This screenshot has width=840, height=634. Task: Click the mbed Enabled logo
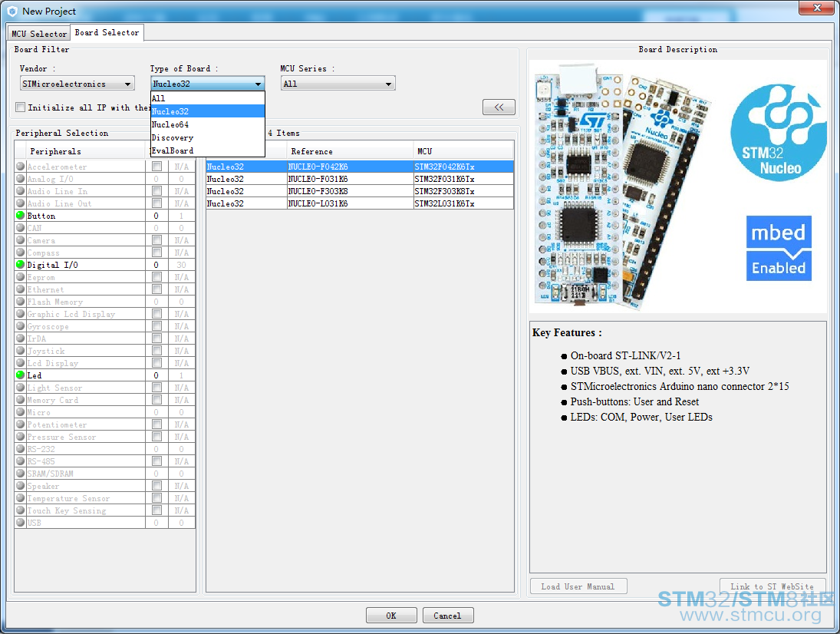(779, 248)
